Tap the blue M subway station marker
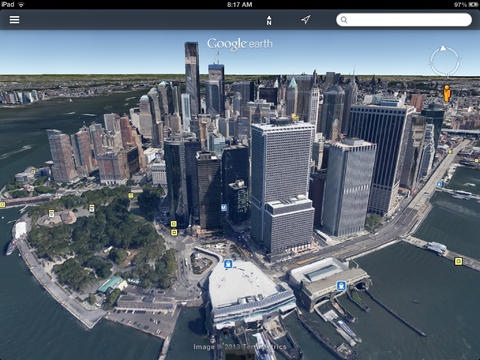 click(x=224, y=208)
